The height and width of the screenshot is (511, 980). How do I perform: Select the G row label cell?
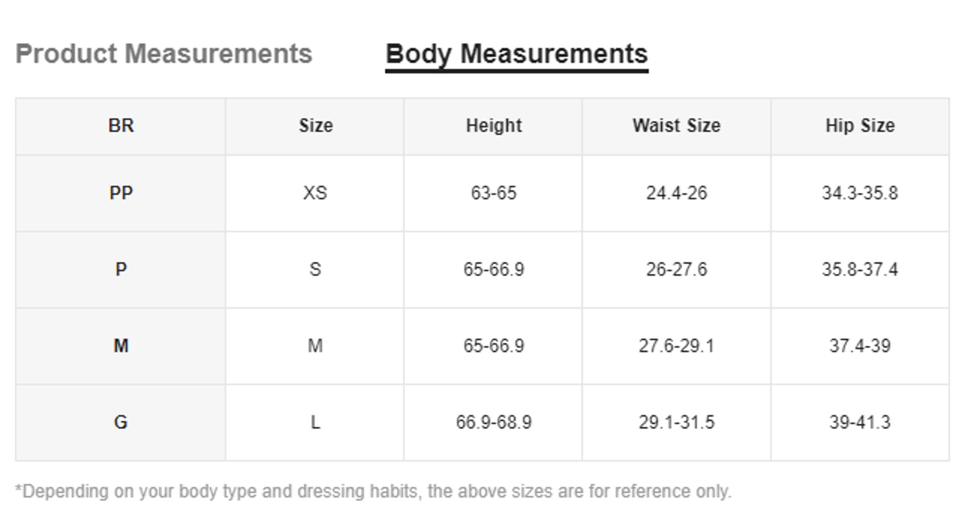point(121,422)
